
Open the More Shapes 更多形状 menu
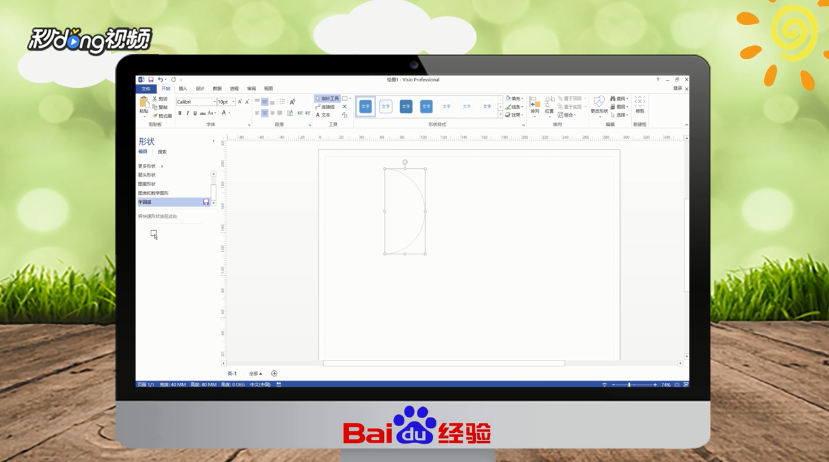coord(151,166)
